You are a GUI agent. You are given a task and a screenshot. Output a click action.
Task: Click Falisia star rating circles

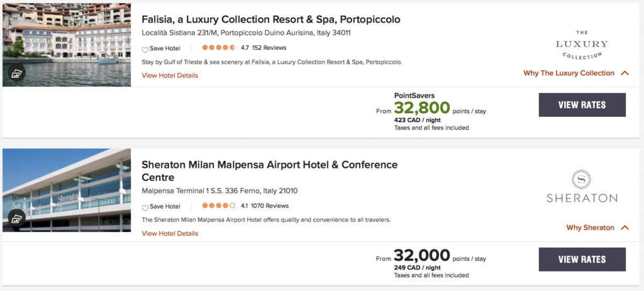(219, 47)
